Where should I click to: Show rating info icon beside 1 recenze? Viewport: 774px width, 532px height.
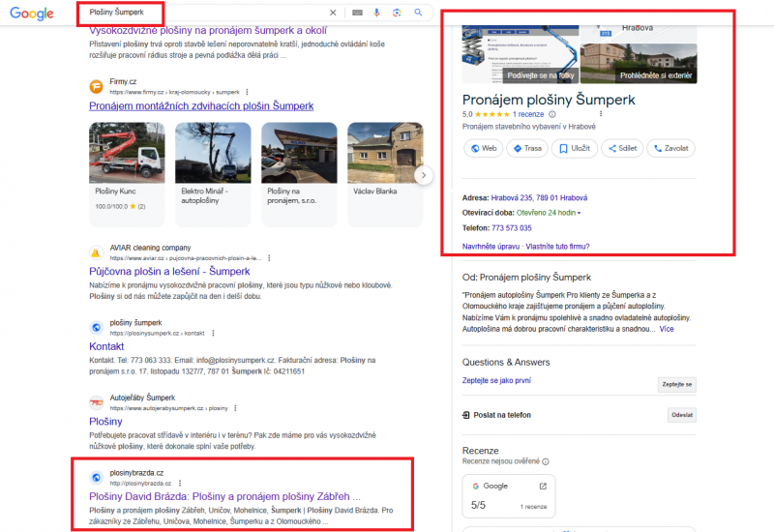pos(552,114)
